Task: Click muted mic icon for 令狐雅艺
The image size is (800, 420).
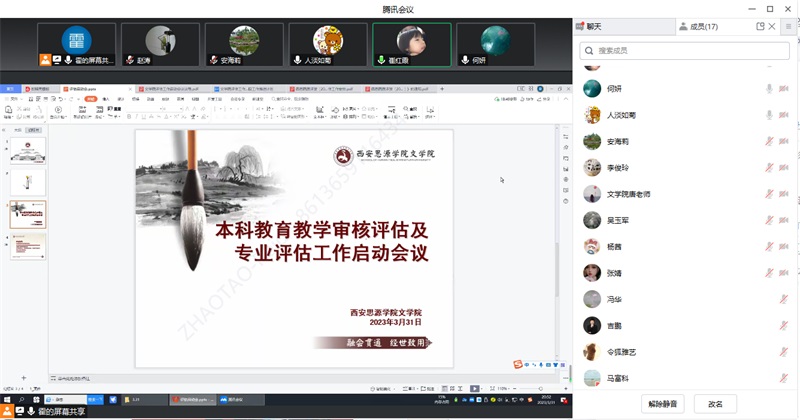Action: (784, 352)
